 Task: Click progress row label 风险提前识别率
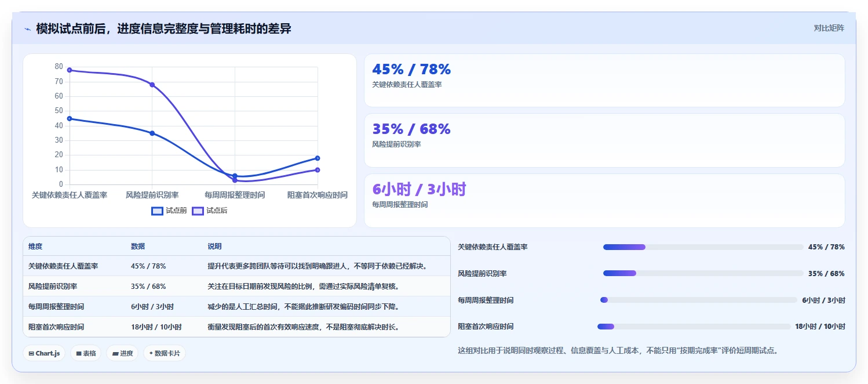coord(482,273)
